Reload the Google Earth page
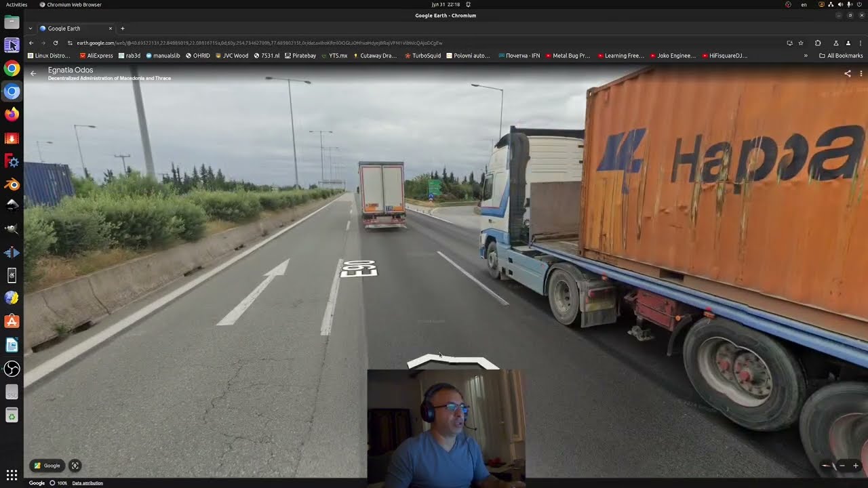Screen dimensions: 868x488 coord(56,43)
